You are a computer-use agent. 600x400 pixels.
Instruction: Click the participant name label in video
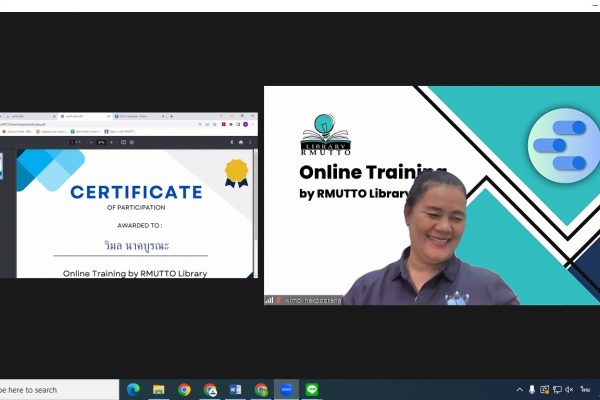313,300
